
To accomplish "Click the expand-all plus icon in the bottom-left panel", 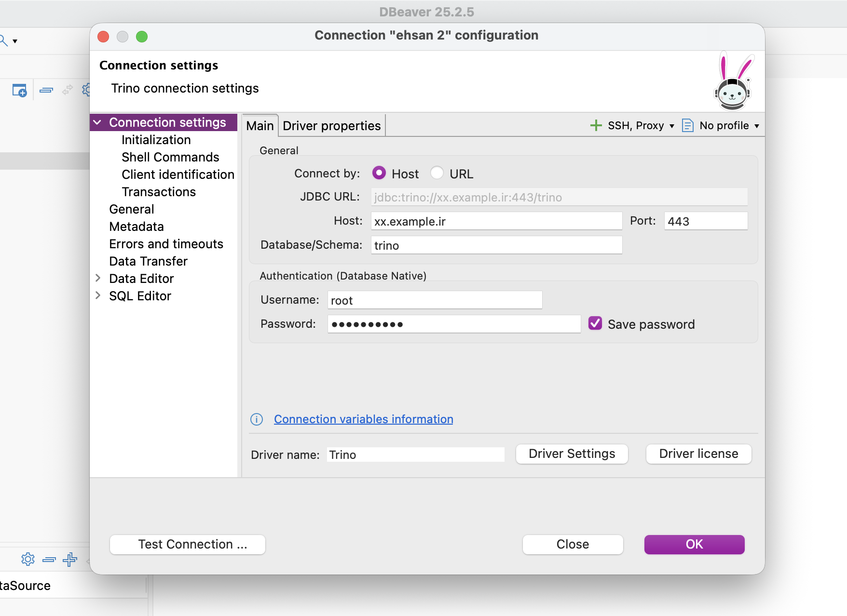I will tap(70, 559).
